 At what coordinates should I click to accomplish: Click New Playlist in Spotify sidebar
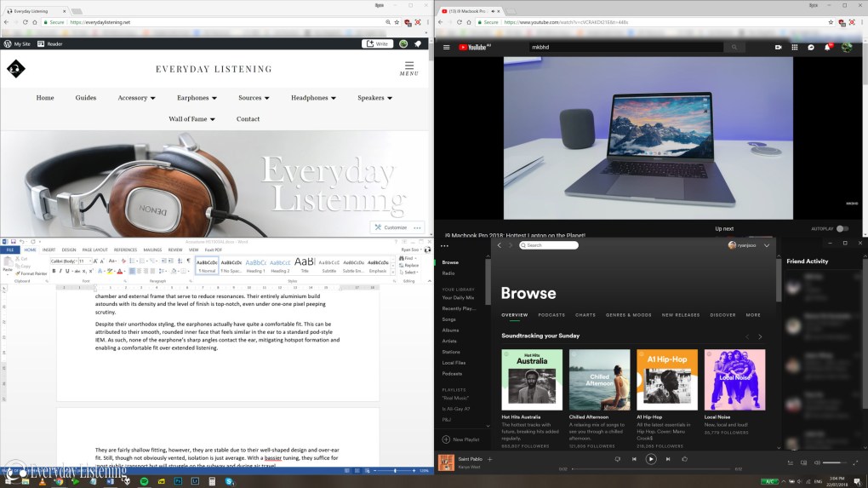[461, 439]
